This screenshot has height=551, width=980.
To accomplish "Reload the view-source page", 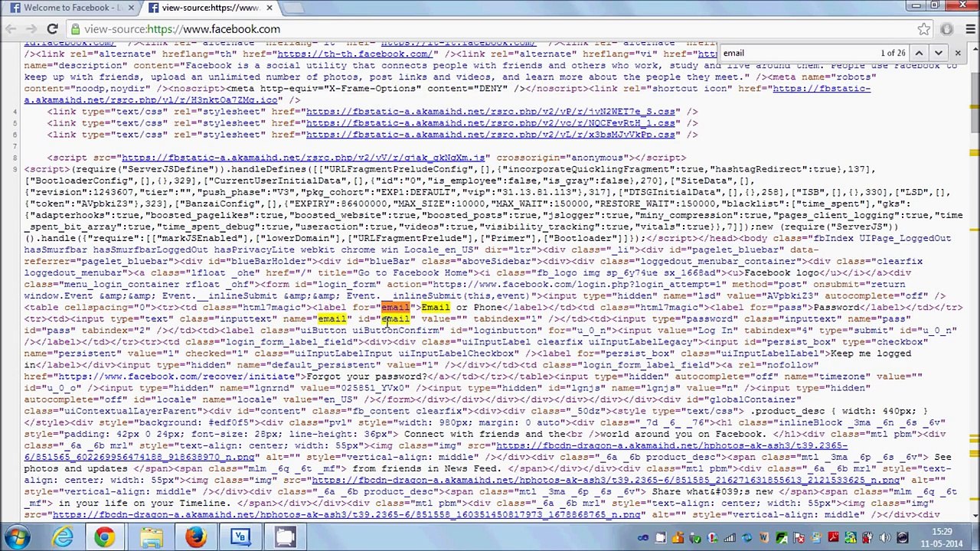I will pos(52,29).
